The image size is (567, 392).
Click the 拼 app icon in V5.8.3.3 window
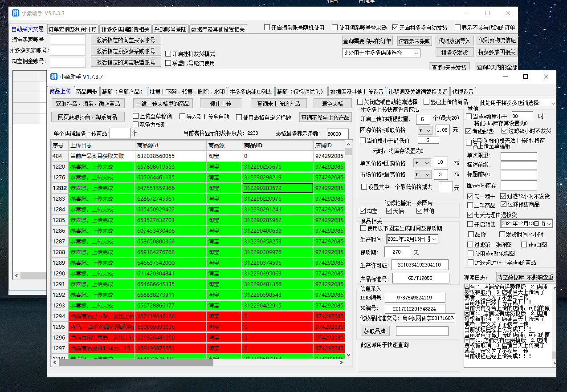tap(16, 13)
